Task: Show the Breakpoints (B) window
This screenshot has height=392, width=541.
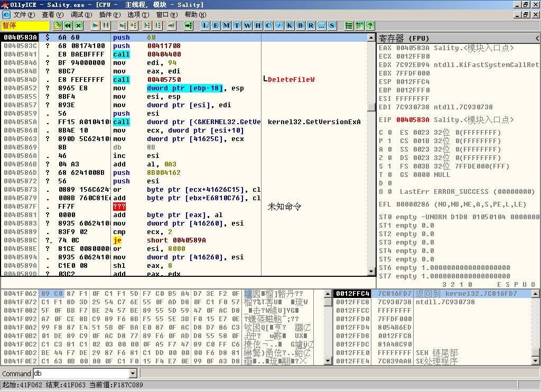Action: pyautogui.click(x=300, y=25)
